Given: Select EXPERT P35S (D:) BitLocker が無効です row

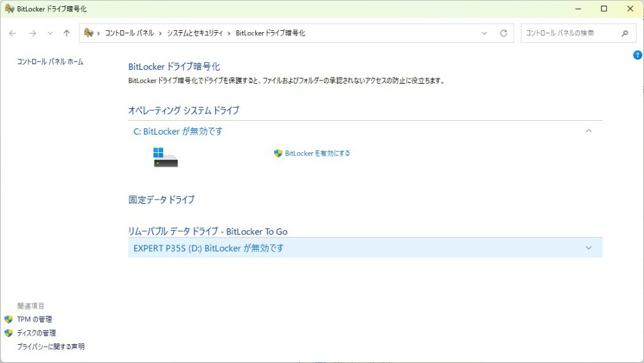Looking at the screenshot, I should (x=365, y=248).
